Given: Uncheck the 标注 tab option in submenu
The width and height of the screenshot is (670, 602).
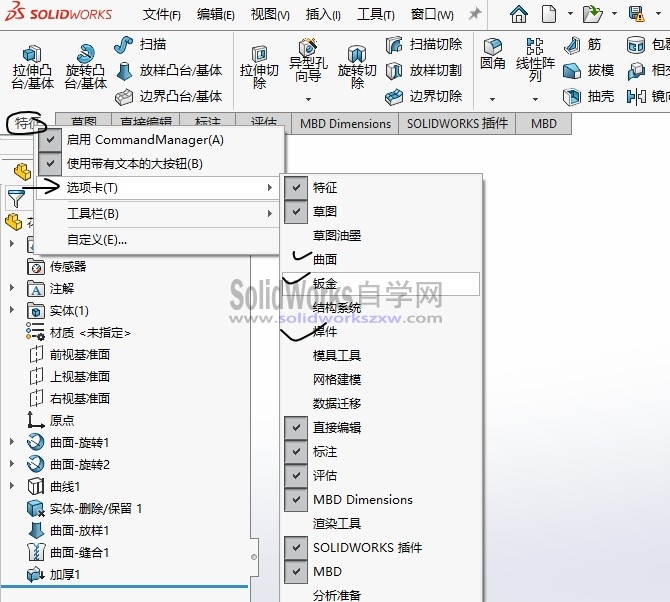Looking at the screenshot, I should point(296,452).
